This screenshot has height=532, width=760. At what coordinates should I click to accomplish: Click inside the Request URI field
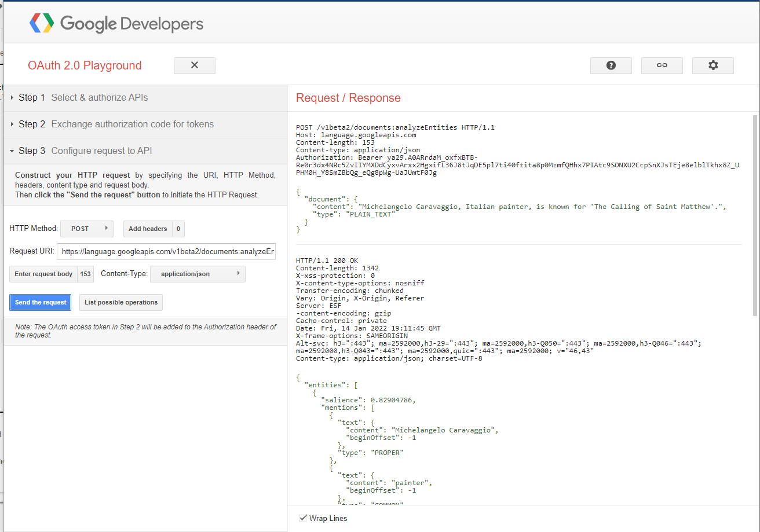point(166,251)
